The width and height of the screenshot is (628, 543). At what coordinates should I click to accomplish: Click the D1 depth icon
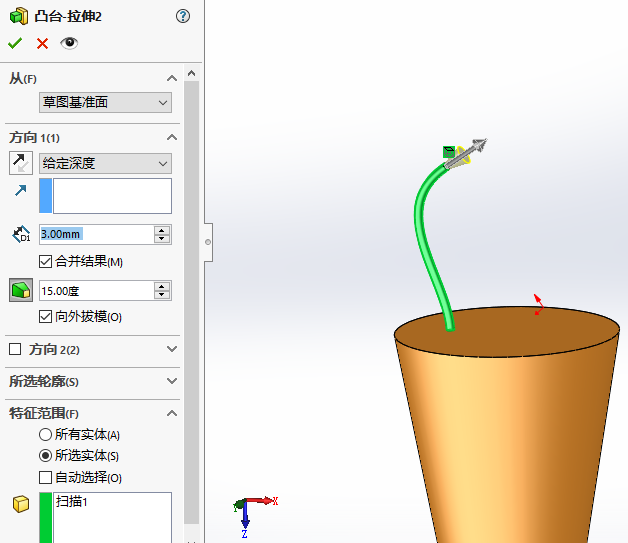(x=21, y=234)
